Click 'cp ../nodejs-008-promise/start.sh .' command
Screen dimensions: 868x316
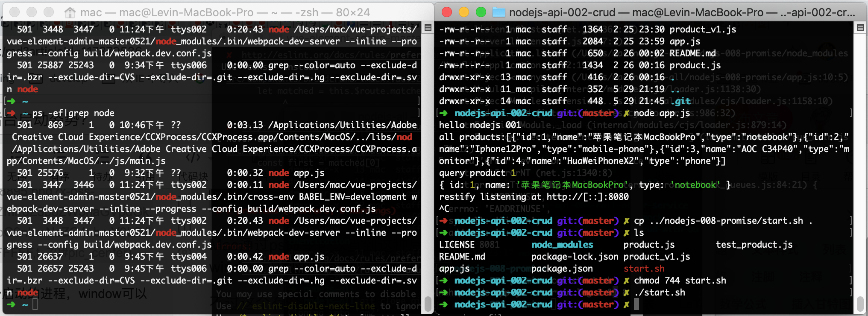(x=723, y=221)
